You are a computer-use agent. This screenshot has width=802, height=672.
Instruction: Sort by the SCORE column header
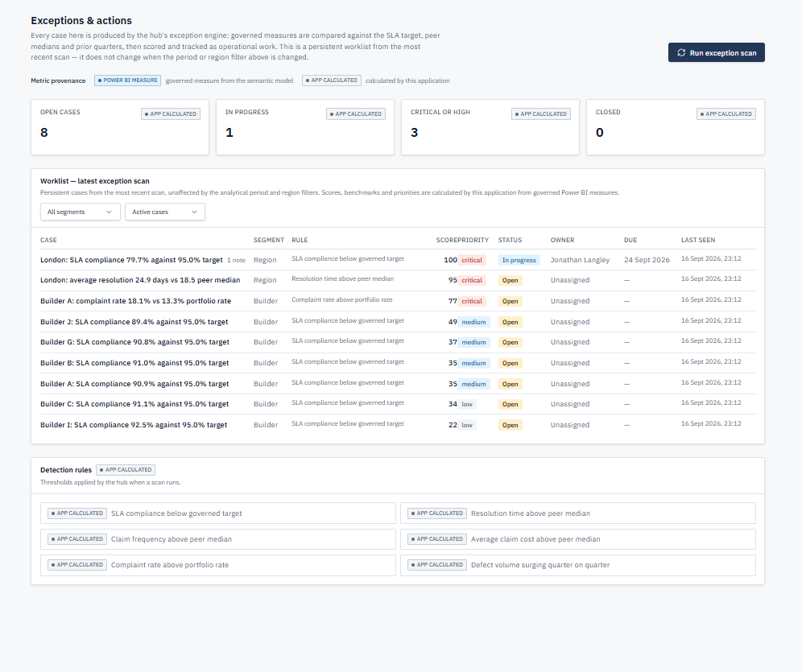pyautogui.click(x=447, y=240)
